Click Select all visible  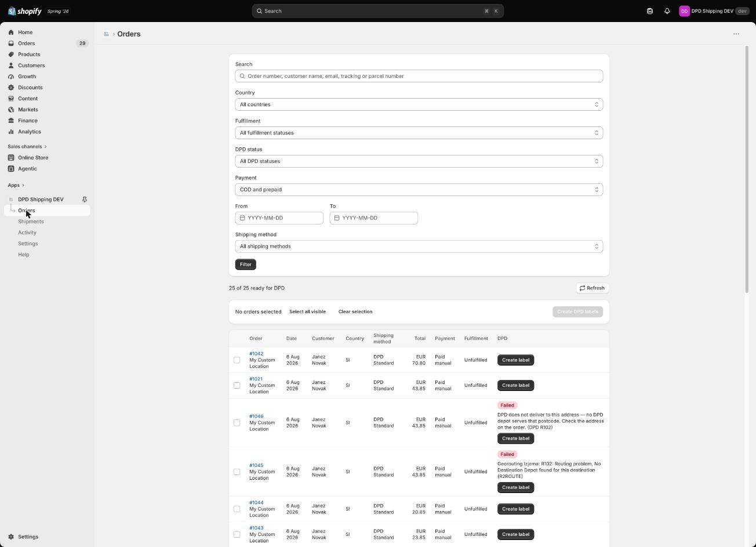(x=307, y=312)
